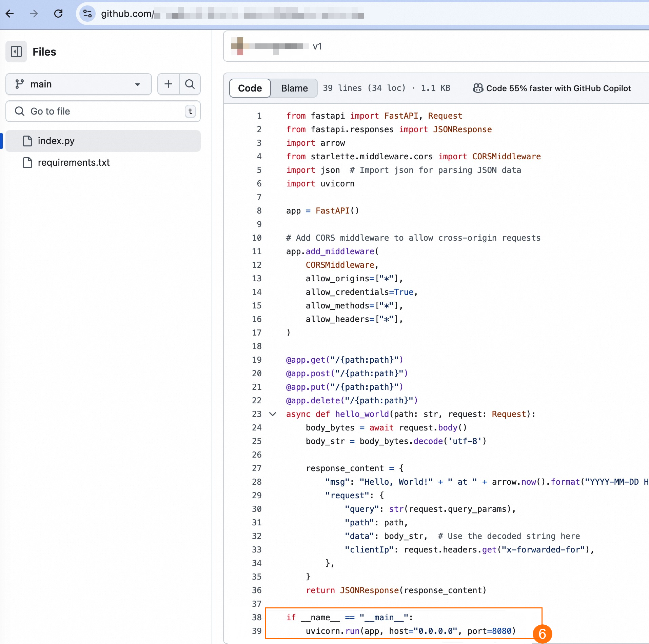This screenshot has width=649, height=644.
Task: Click the 'body_bytes = await request.body()' line
Action: click(x=386, y=427)
